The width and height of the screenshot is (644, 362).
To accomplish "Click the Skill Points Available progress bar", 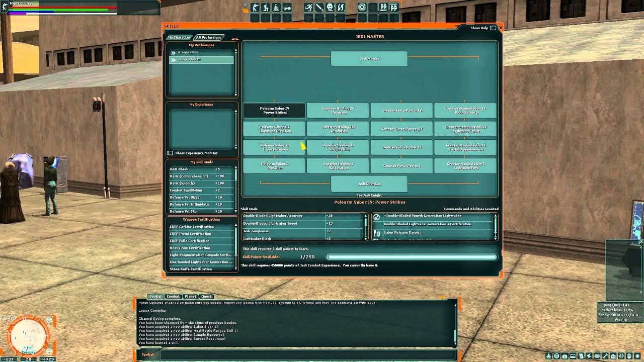I will [x=412, y=257].
